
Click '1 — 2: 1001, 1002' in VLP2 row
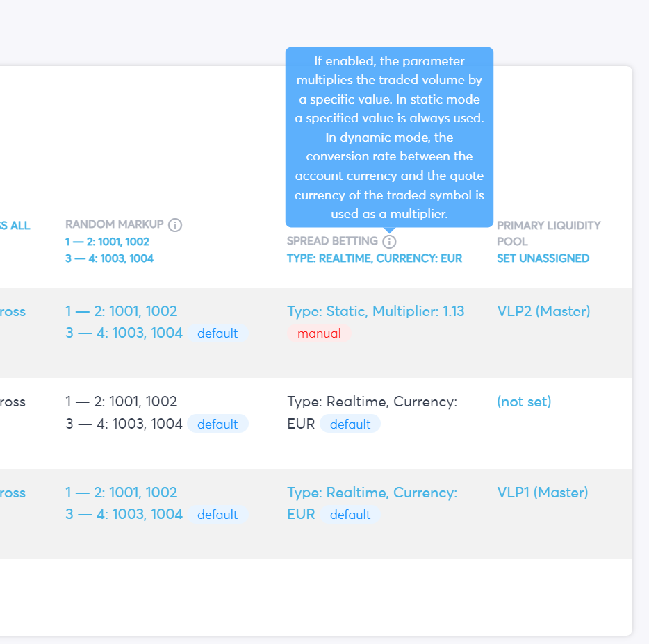click(x=122, y=311)
